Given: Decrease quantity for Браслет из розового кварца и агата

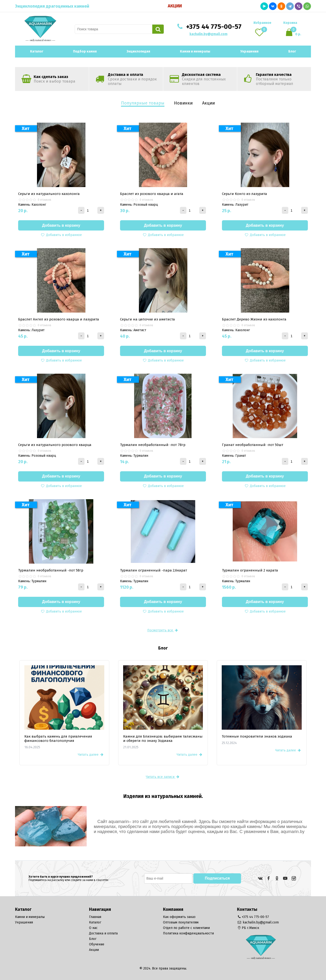Looking at the screenshot, I should click(x=183, y=210).
